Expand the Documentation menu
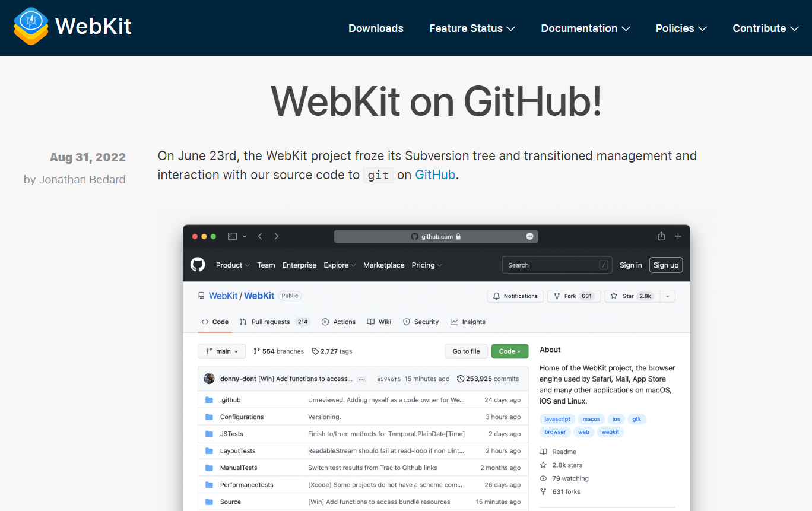This screenshot has height=511, width=812. click(x=585, y=28)
